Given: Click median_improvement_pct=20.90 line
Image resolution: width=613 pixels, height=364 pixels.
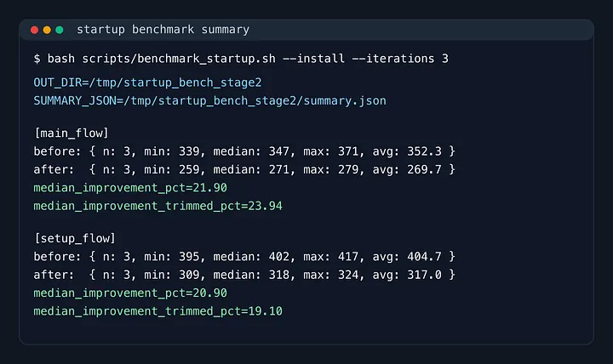Looking at the screenshot, I should [130, 293].
